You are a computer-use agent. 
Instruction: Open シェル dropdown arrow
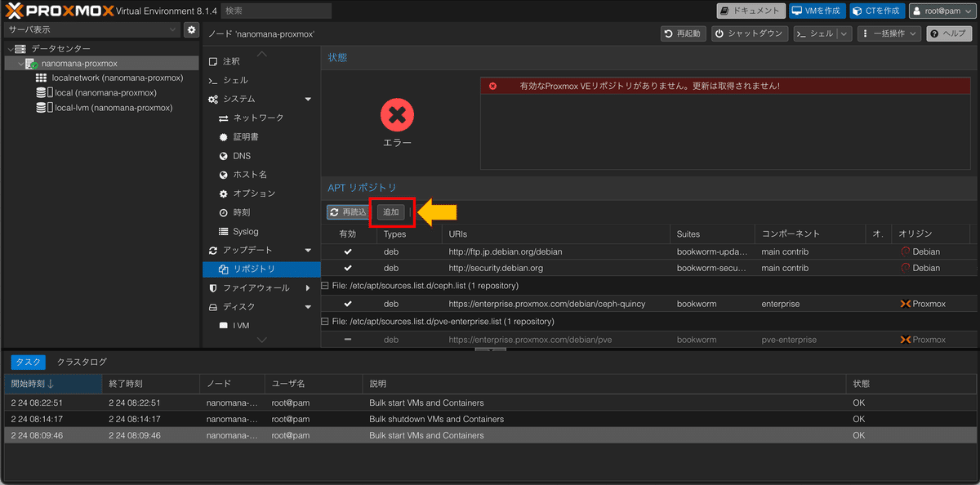844,33
